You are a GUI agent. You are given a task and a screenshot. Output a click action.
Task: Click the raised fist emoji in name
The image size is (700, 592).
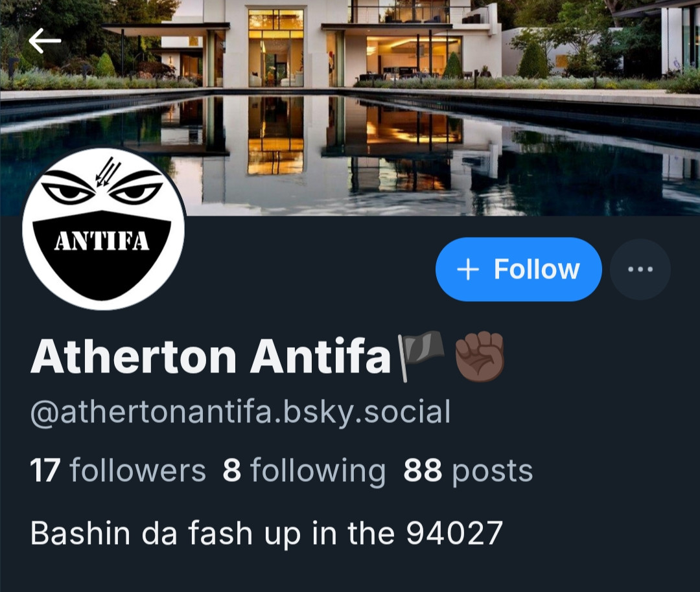(480, 356)
